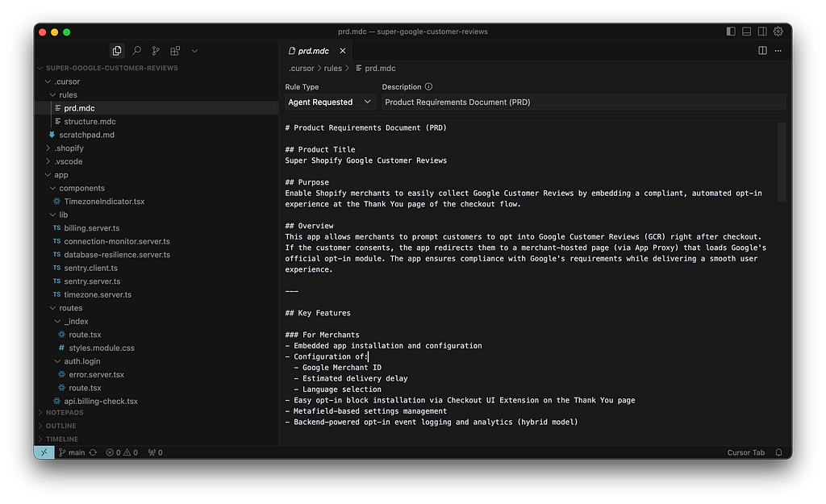Open billing.server.ts file
The width and height of the screenshot is (826, 504).
coord(92,228)
